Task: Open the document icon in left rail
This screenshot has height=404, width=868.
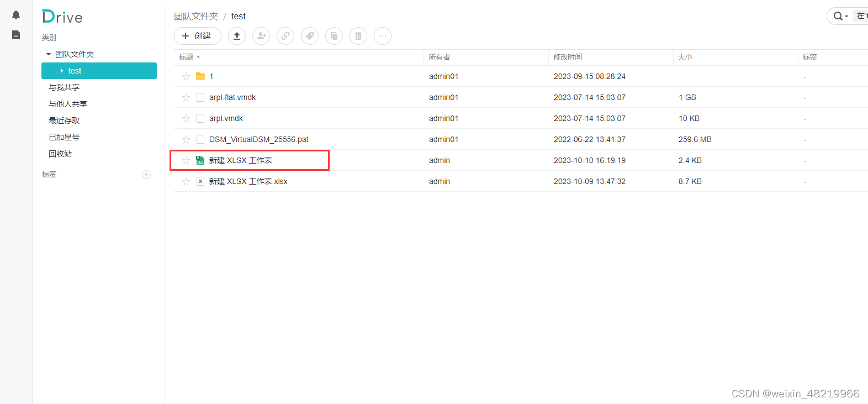Action: 16,35
